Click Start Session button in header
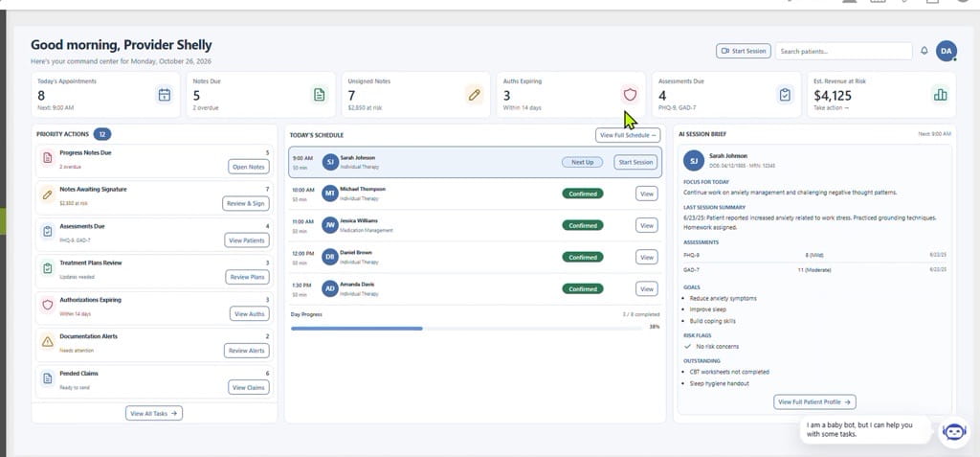This screenshot has height=457, width=980. tap(743, 52)
